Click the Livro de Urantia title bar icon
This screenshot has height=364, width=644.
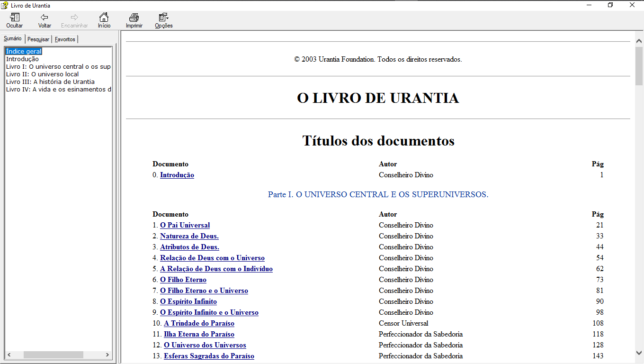5,5
